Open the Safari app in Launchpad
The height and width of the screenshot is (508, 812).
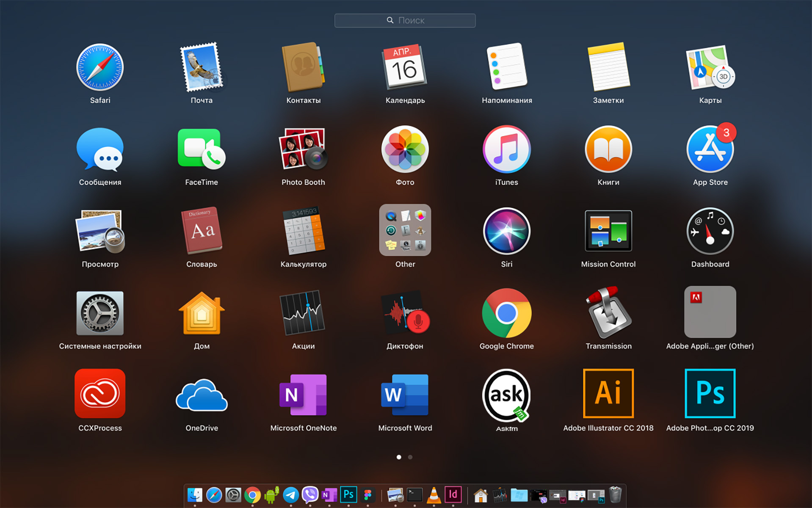pyautogui.click(x=100, y=67)
